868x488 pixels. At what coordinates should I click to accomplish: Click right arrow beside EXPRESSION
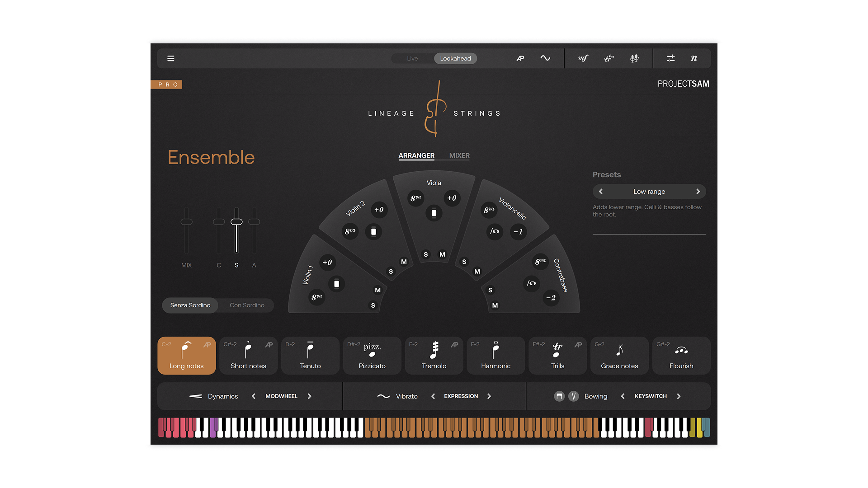tap(489, 396)
